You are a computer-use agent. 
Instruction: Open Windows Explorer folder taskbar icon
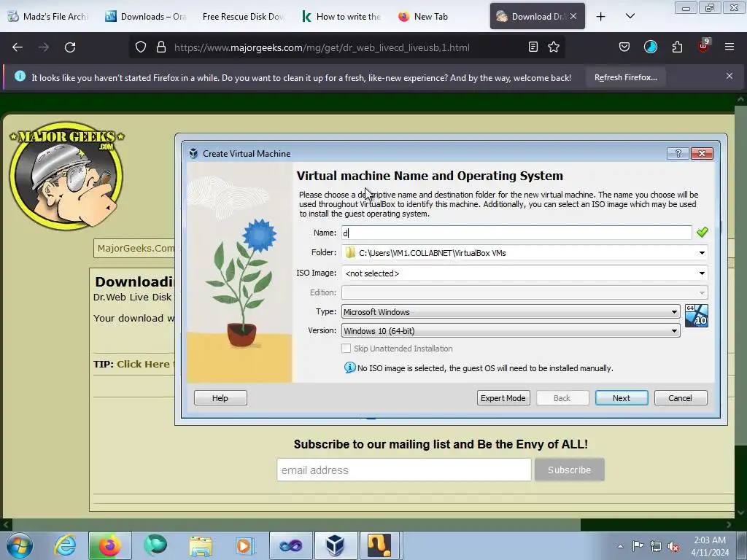201,545
